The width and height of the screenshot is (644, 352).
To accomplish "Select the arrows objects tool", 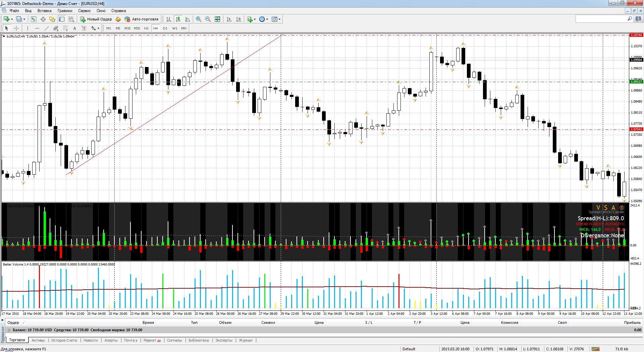I will click(x=94, y=28).
